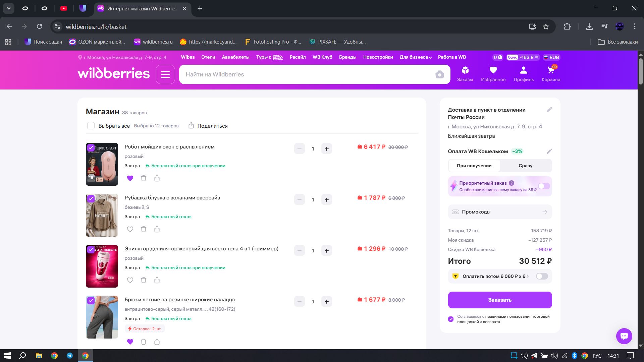Toggle the Оплатить потом switch
Screen dimensions: 644x362
[542, 276]
